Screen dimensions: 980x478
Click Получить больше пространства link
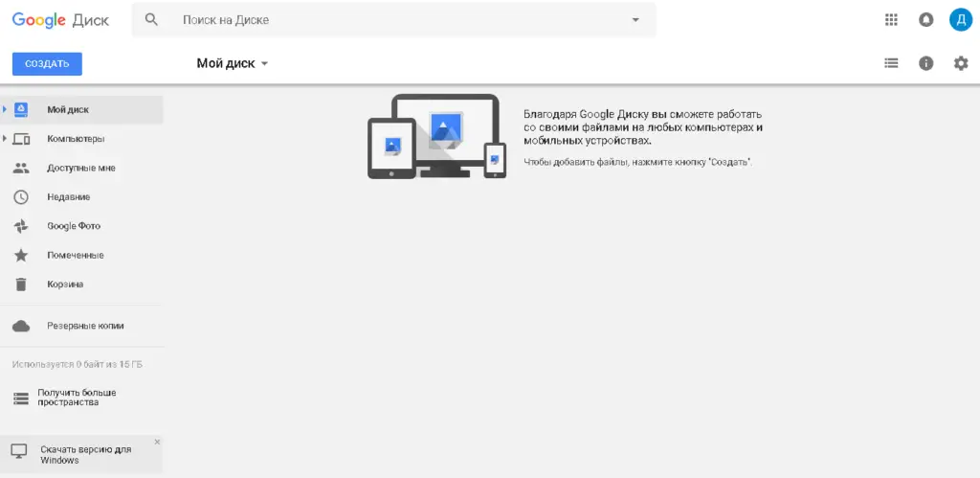[x=77, y=397]
